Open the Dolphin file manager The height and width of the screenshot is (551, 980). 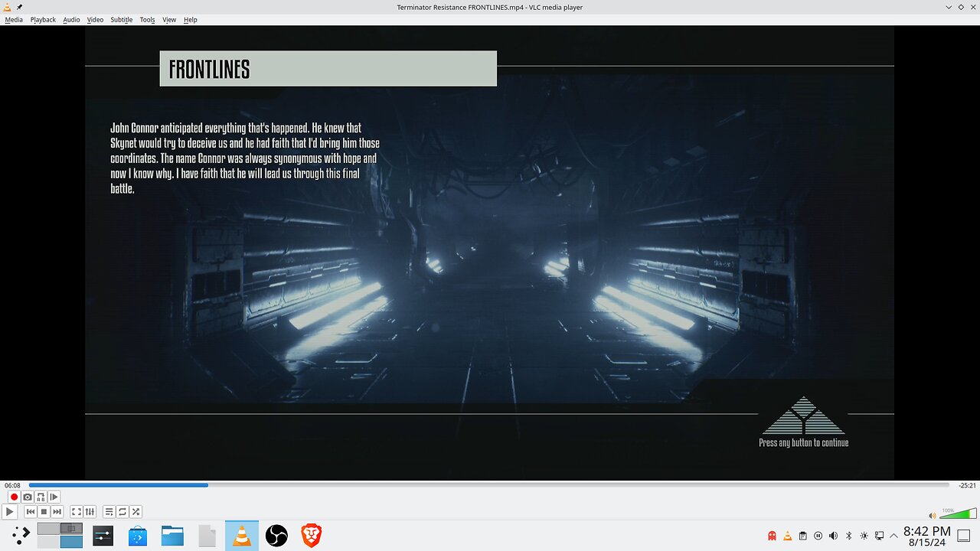click(172, 536)
